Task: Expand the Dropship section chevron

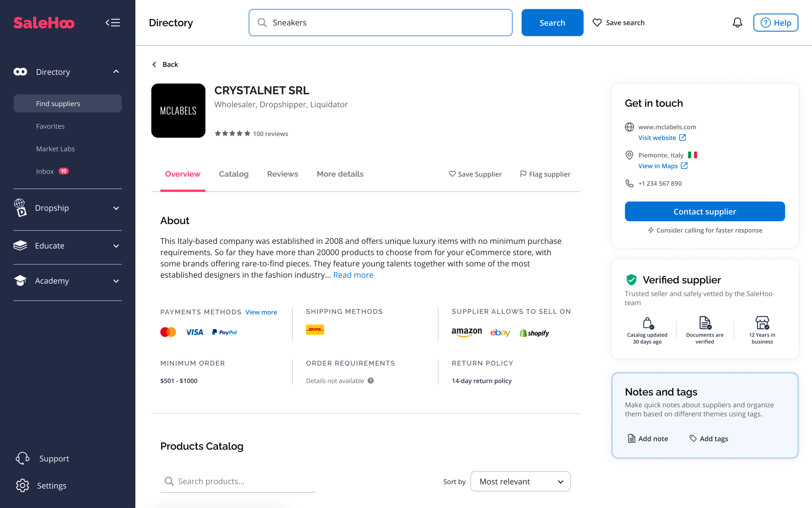Action: coord(116,208)
